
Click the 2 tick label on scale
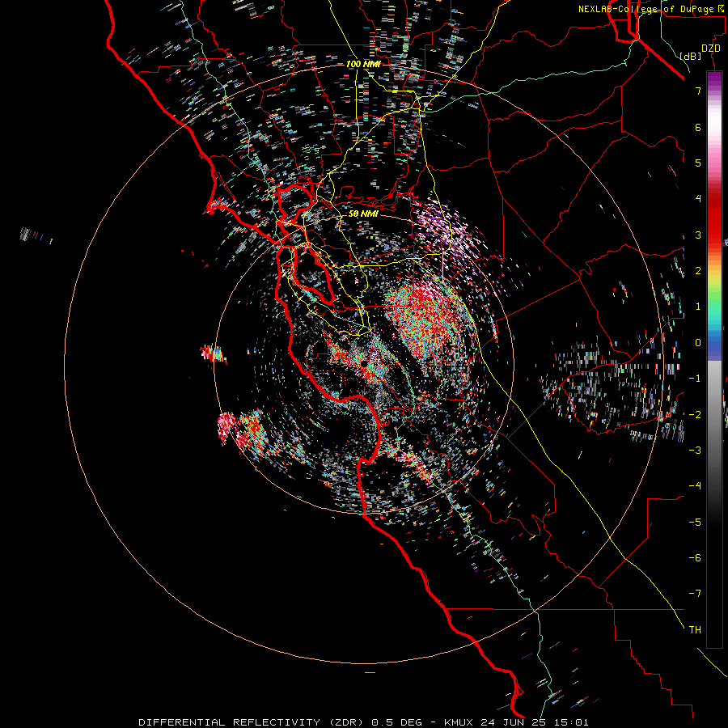click(698, 271)
